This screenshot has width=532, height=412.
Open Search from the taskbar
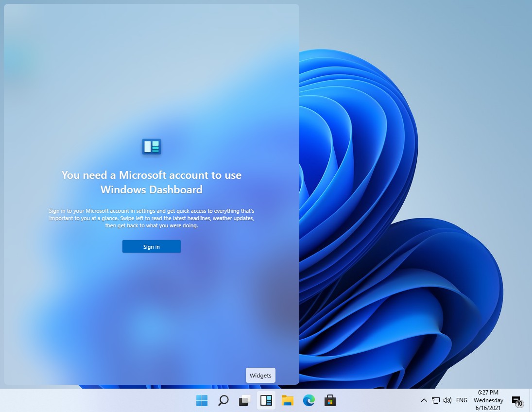point(223,400)
